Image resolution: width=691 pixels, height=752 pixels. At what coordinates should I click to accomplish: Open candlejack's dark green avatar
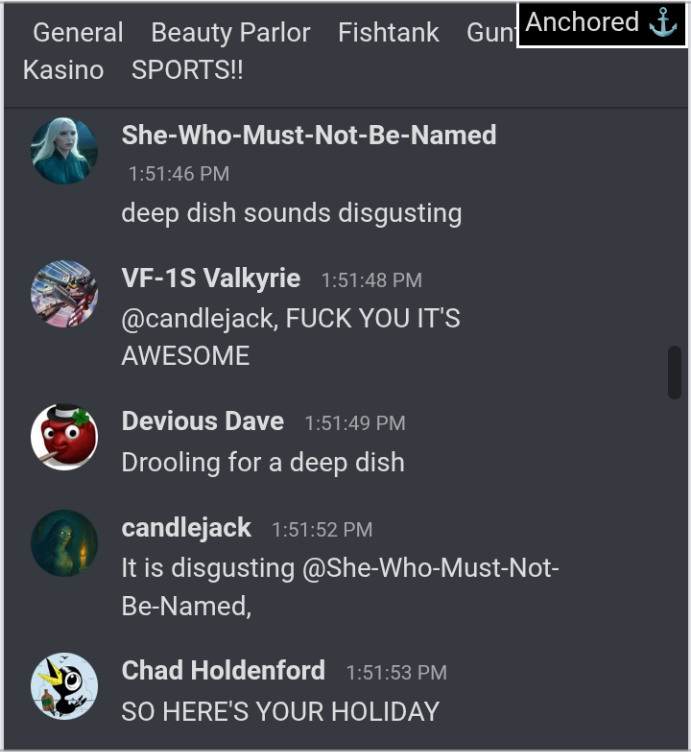pyautogui.click(x=64, y=543)
